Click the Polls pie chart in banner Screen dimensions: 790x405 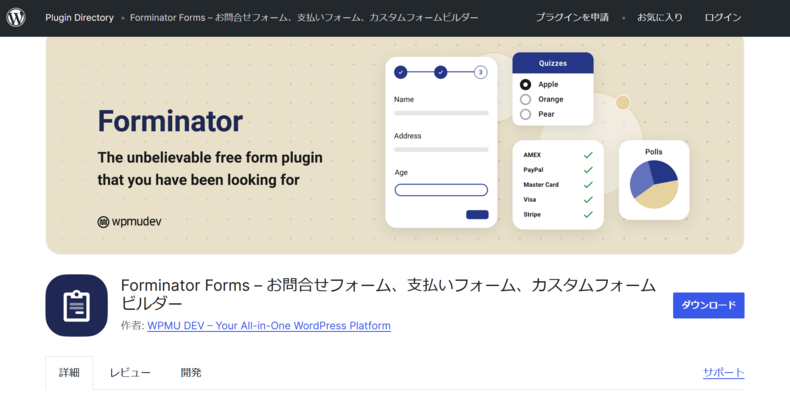[653, 184]
